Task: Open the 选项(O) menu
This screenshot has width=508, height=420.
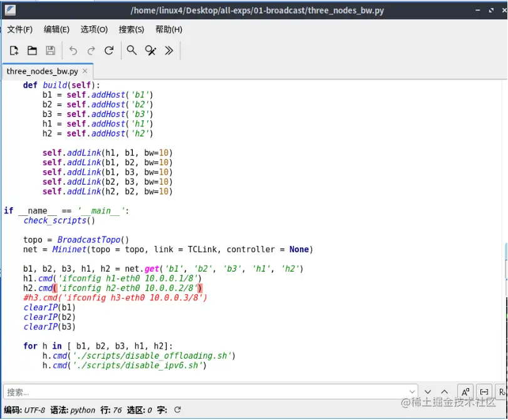Action: click(x=94, y=29)
